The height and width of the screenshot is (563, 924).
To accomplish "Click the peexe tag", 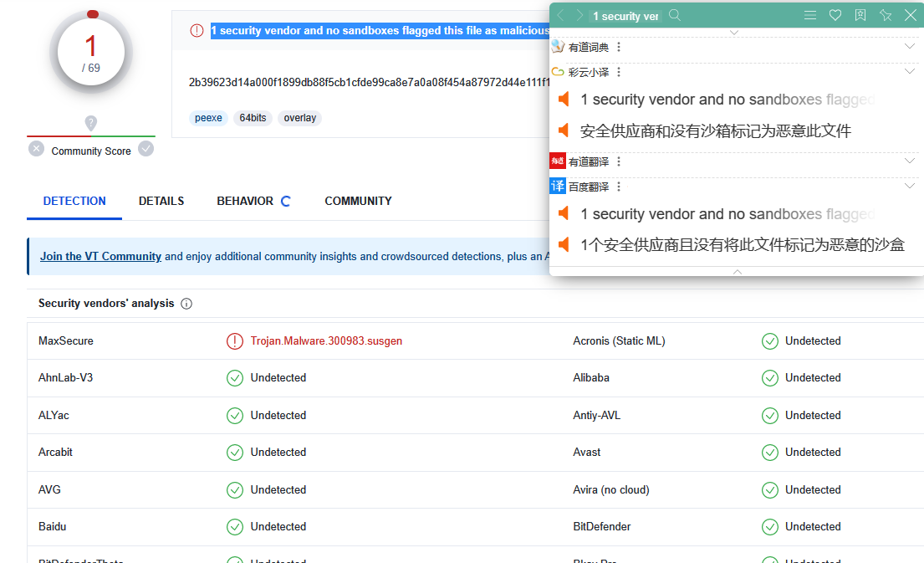I will [208, 118].
